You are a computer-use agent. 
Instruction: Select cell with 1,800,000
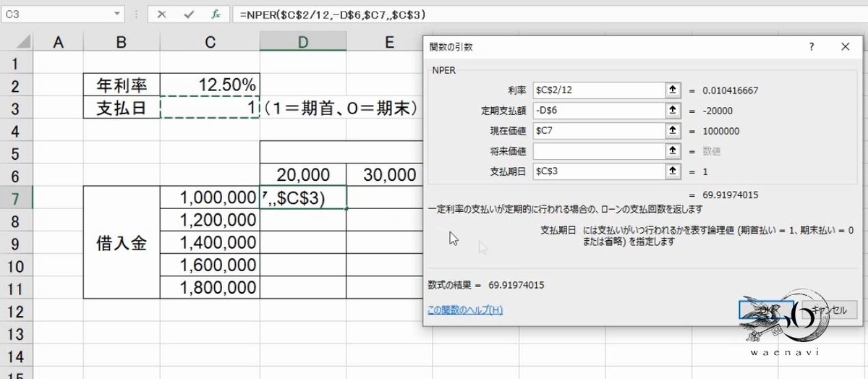pos(210,288)
